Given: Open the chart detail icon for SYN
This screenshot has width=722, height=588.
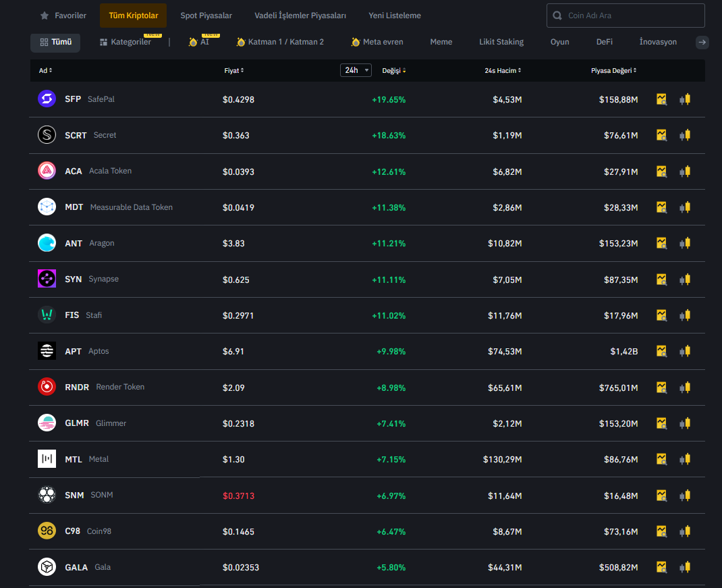Looking at the screenshot, I should point(661,279).
